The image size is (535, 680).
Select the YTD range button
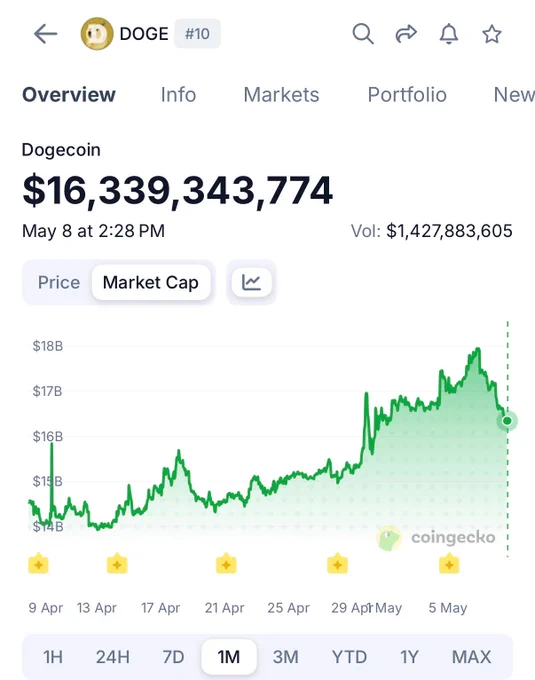tap(349, 657)
